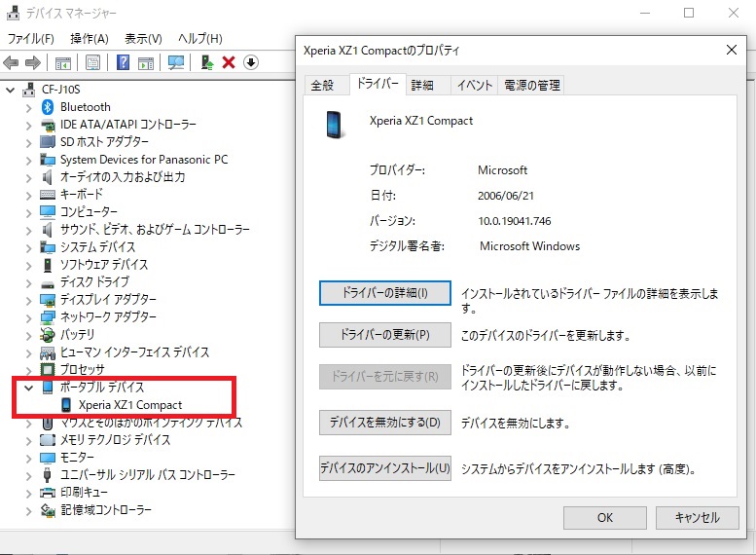The image size is (756, 555).
Task: Close the Xperia XZ1 Compact properties dialog
Action: [x=732, y=50]
